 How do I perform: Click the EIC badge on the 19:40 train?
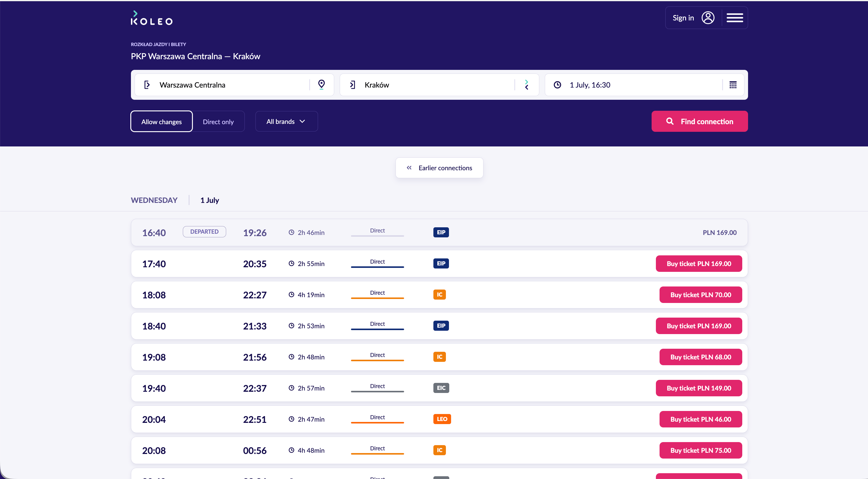click(441, 388)
